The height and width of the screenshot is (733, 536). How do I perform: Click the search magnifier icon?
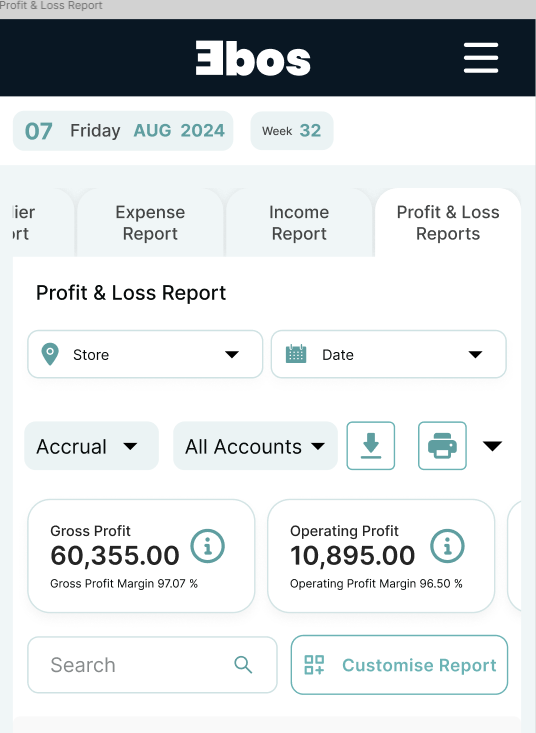pos(243,664)
